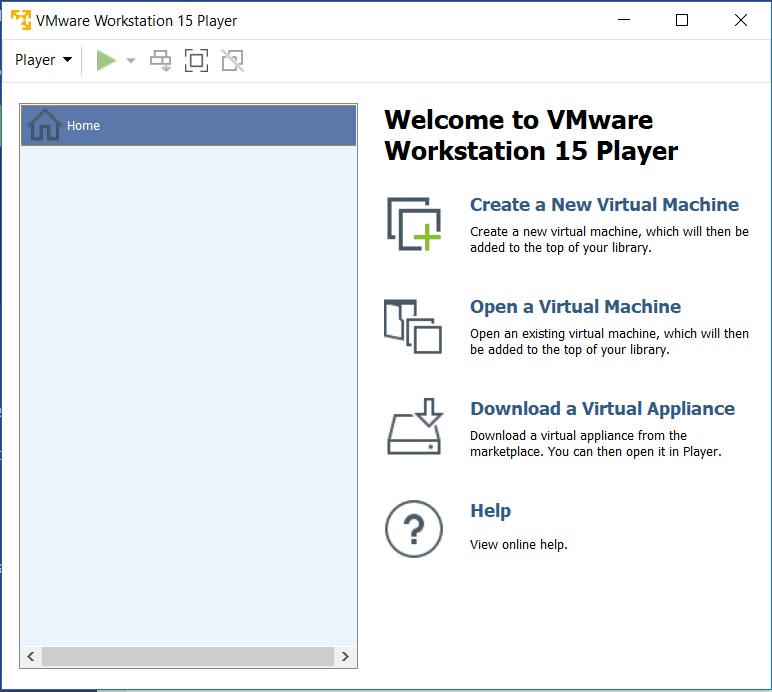Screen dimensions: 772x692
Task: Open the Player dropdown menu
Action: [x=43, y=60]
